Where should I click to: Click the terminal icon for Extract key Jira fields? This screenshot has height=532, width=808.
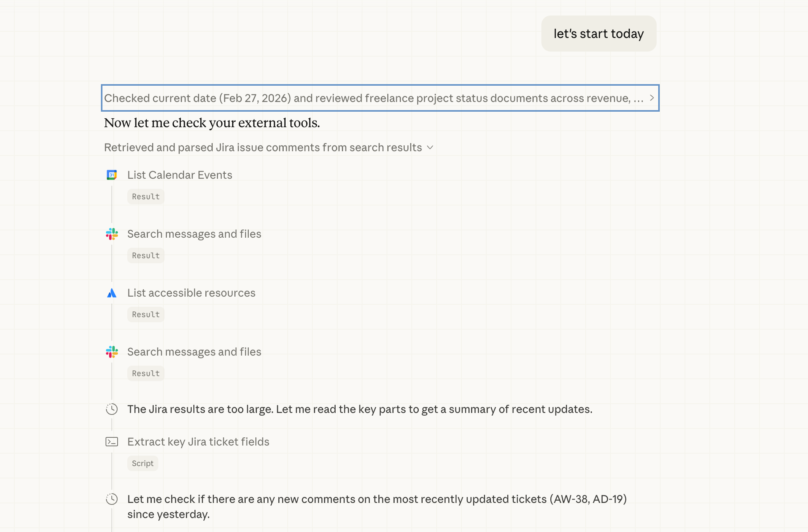tap(112, 442)
